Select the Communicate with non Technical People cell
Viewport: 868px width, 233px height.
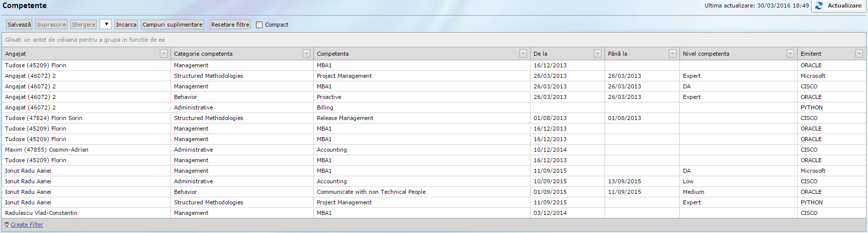(x=371, y=192)
